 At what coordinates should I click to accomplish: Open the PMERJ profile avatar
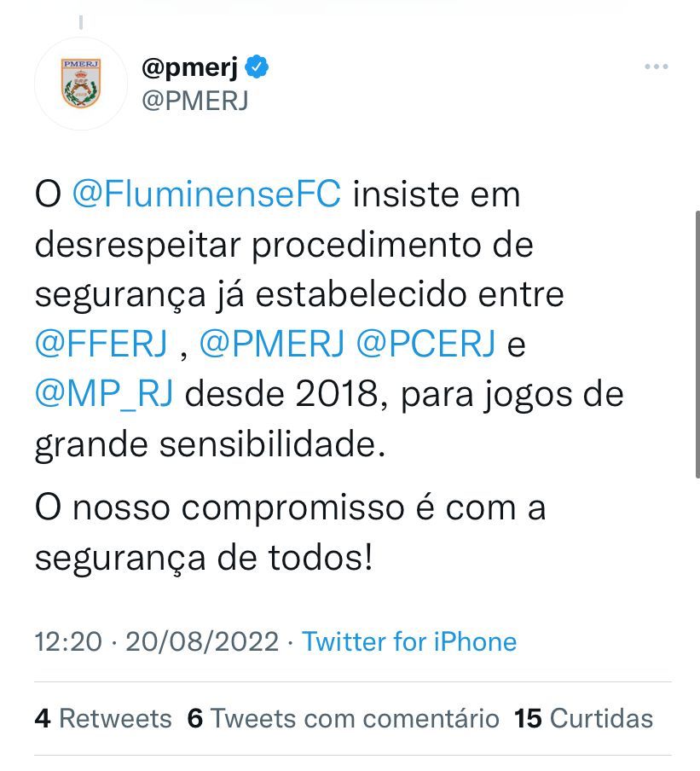[x=81, y=84]
